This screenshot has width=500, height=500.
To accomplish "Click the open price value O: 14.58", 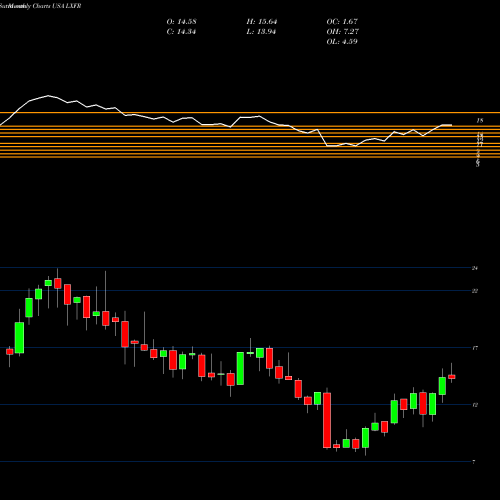I will (x=181, y=22).
